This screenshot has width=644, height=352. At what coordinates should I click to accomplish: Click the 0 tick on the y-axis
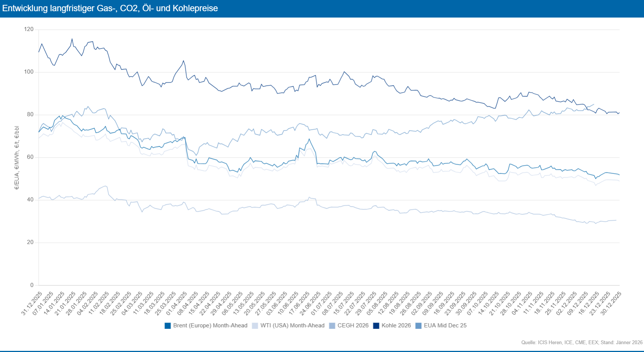click(x=32, y=285)
